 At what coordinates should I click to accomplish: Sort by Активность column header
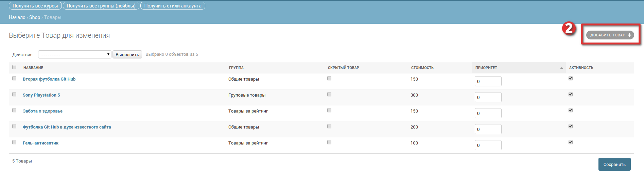(581, 68)
